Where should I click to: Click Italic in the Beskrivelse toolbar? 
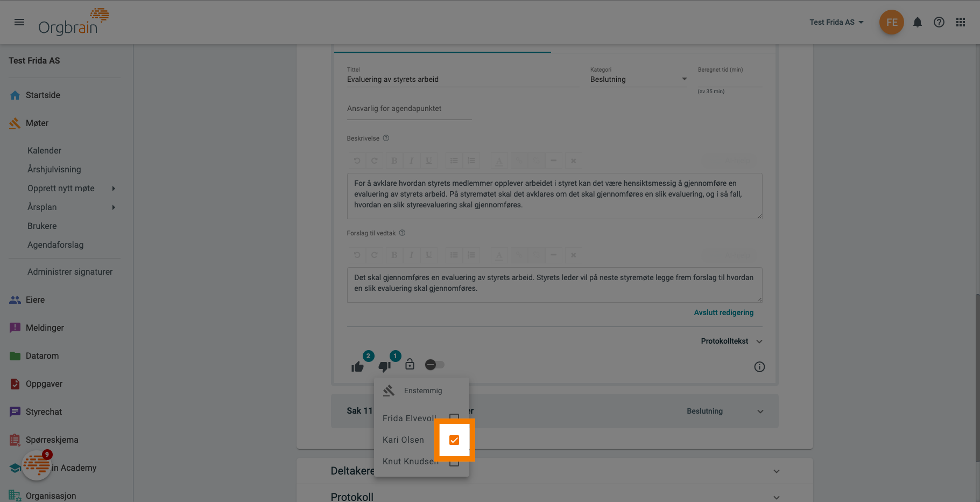coord(411,161)
